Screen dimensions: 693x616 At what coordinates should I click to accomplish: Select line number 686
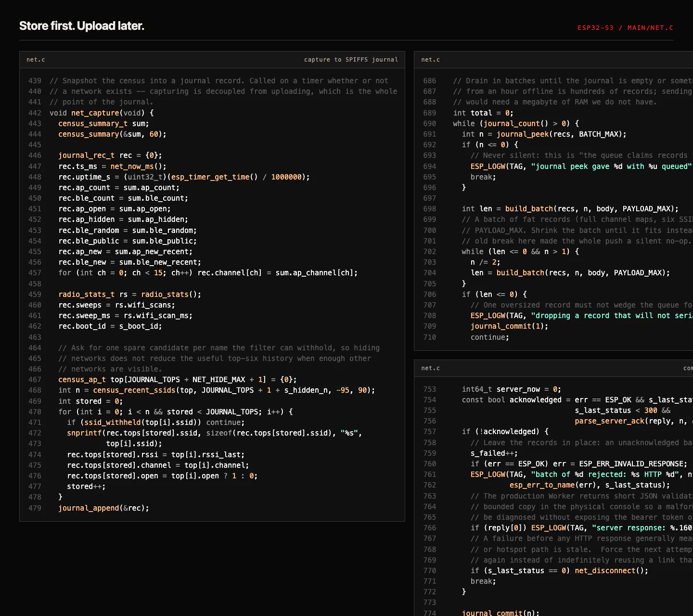tap(429, 81)
